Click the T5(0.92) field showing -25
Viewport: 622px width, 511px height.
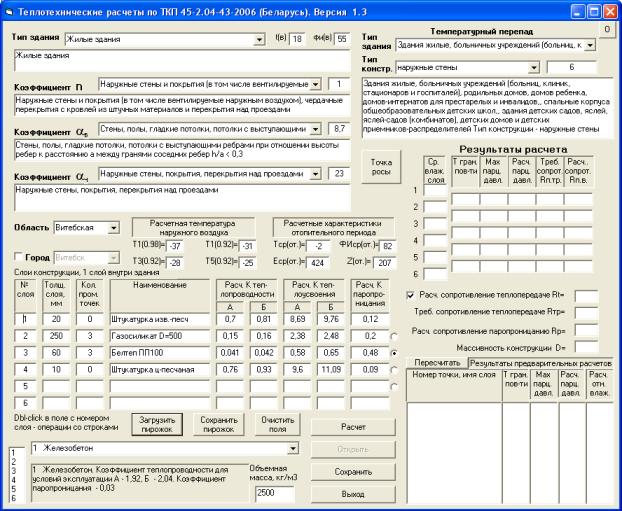pos(248,263)
